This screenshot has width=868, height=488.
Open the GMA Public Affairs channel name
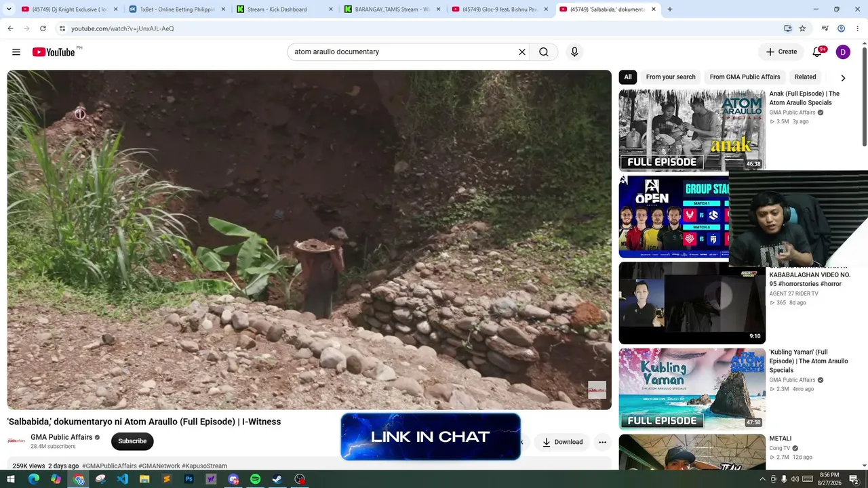click(62, 437)
